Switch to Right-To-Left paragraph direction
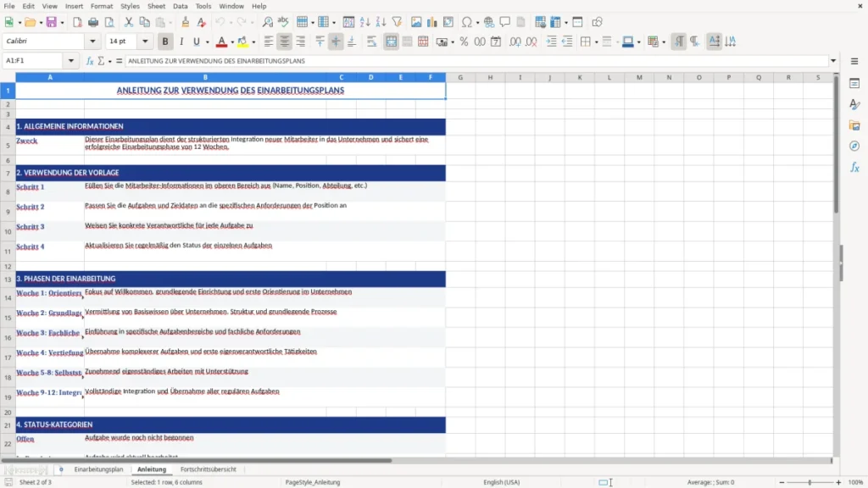The width and height of the screenshot is (868, 488). point(694,42)
